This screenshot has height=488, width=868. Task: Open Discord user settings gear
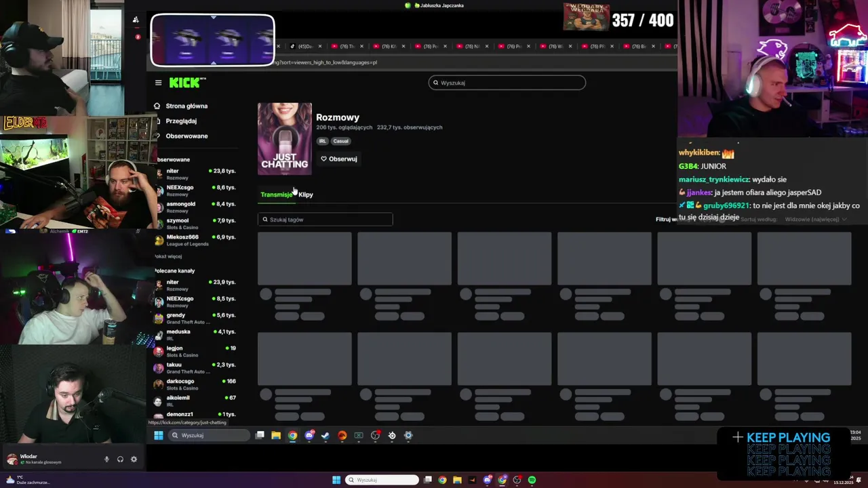(x=134, y=459)
